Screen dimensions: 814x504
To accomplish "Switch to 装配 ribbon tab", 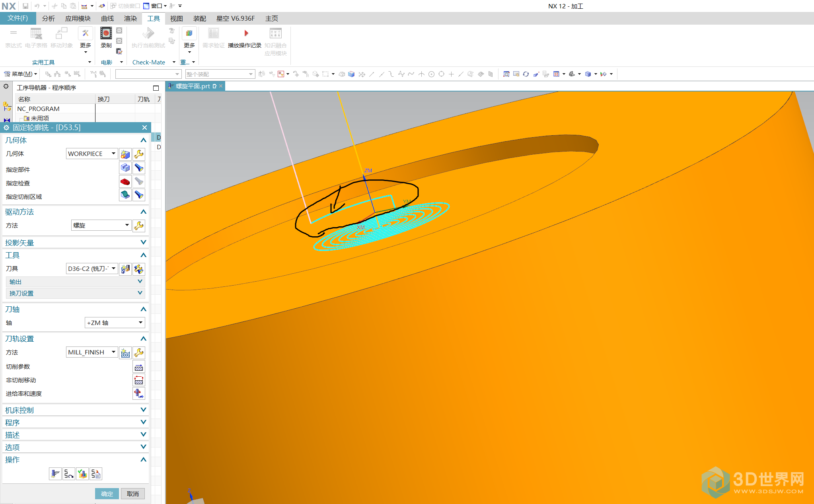I will pos(200,19).
